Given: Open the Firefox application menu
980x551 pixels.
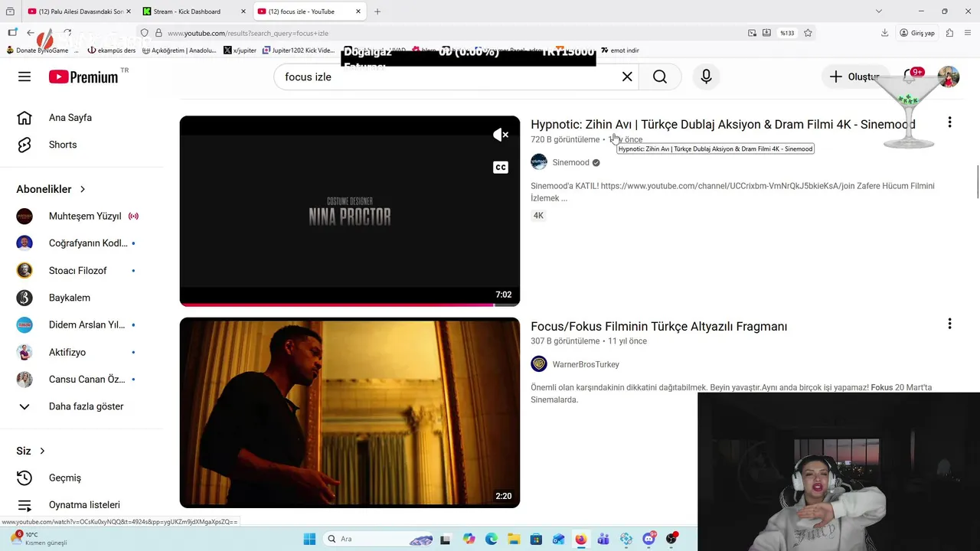Looking at the screenshot, I should pyautogui.click(x=968, y=33).
